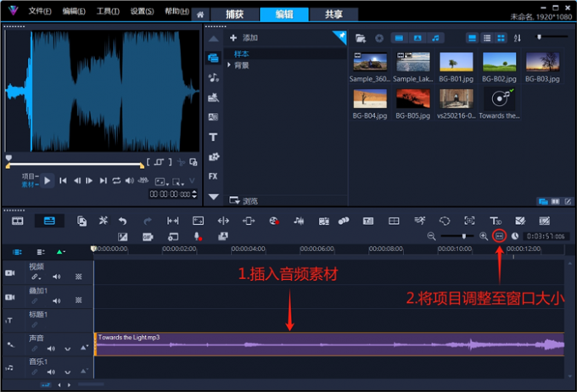Toggle audio files visibility in library

(435, 38)
